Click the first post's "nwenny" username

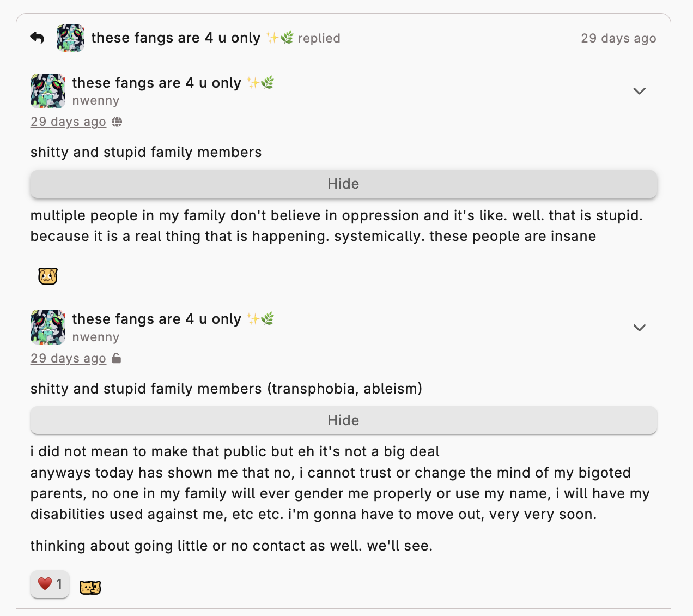tap(95, 101)
